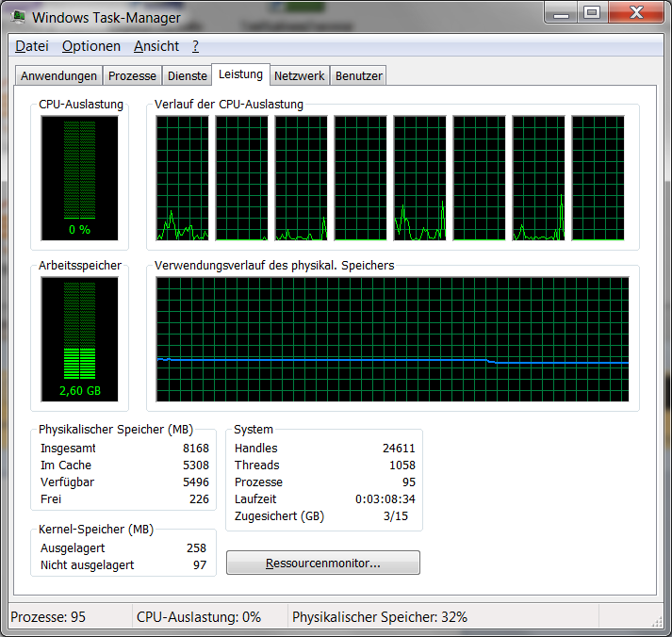Viewport: 672px width, 637px height.
Task: Click the Verfügbar value 5496
Action: 196,482
